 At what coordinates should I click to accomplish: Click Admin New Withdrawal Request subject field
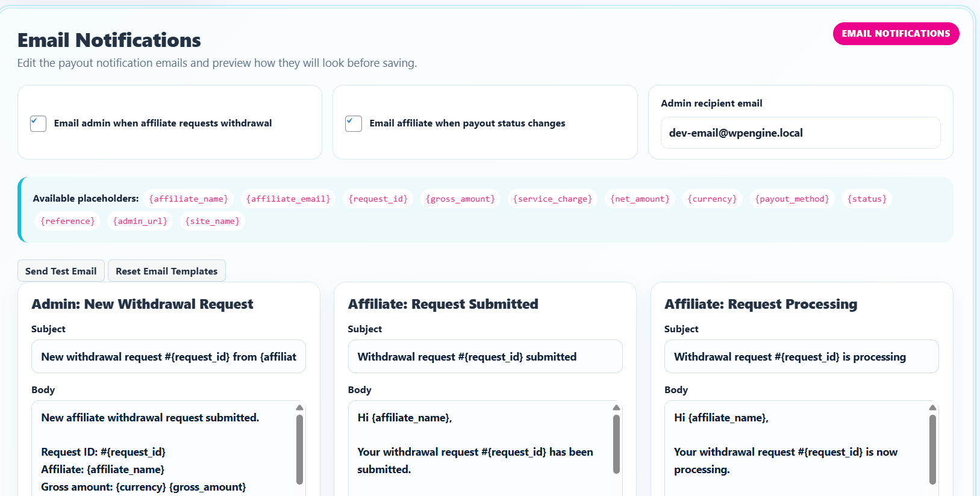coord(169,356)
